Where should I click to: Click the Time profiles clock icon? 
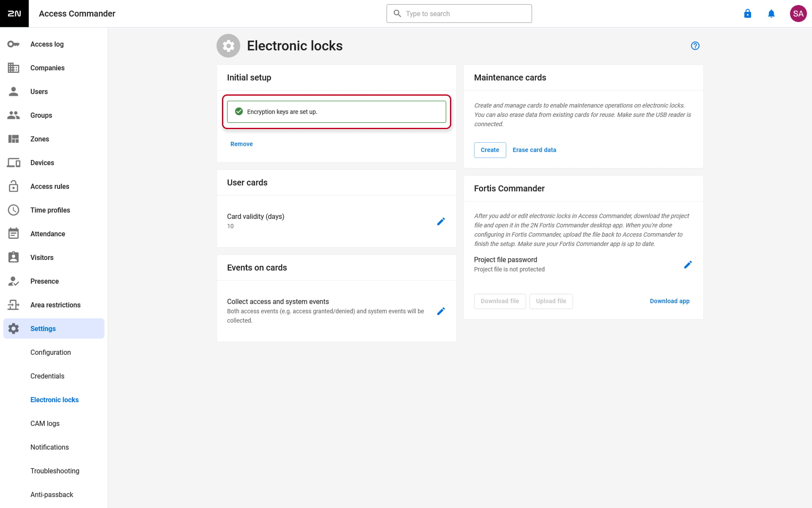tap(14, 210)
